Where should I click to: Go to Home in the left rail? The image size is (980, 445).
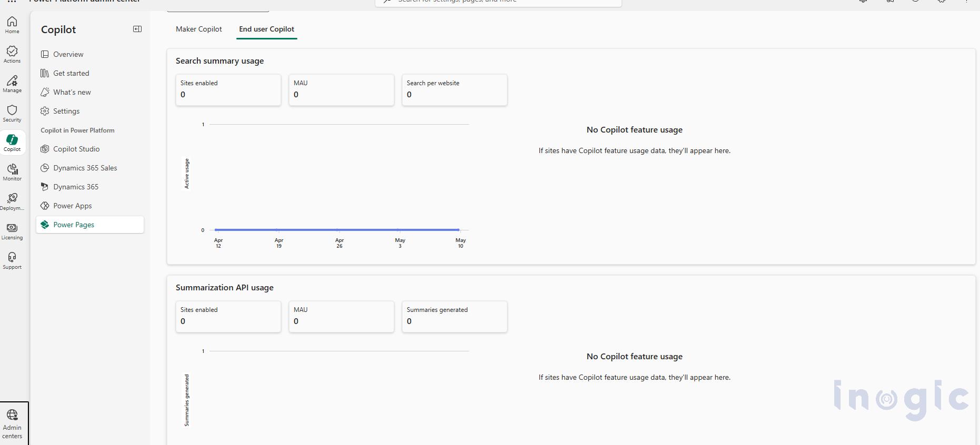point(12,25)
